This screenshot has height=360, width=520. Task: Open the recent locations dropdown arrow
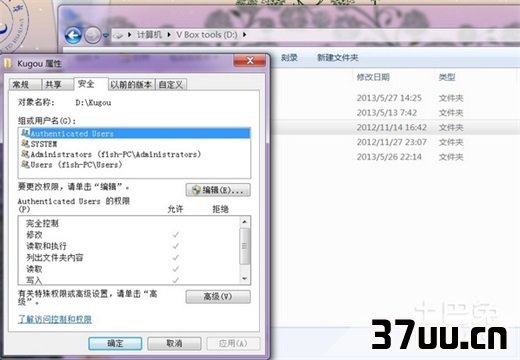[x=106, y=35]
